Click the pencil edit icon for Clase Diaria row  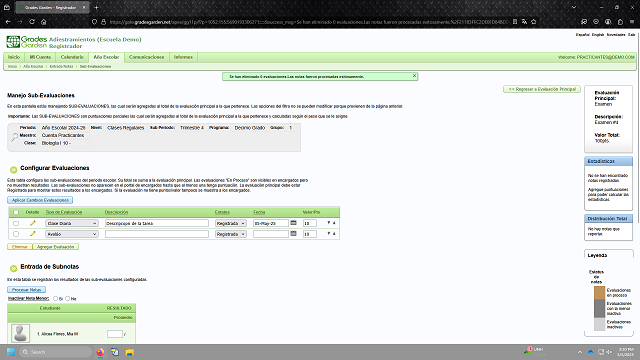(x=33, y=223)
